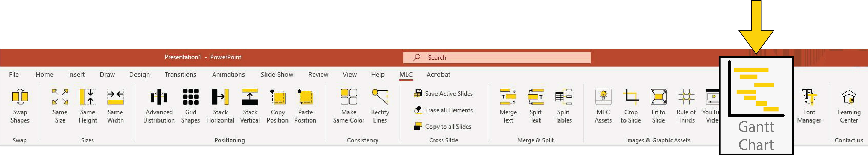Screen dimensions: 868x159
Task: Open Advanced Distribution tool
Action: click(x=159, y=97)
